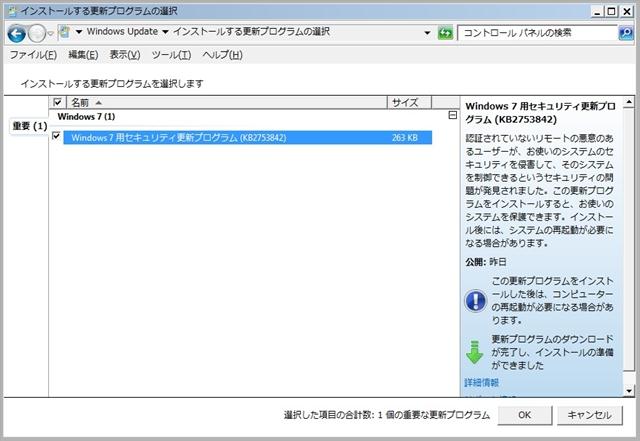Open the 詳細情報 link
The height and width of the screenshot is (441, 640).
tap(482, 383)
